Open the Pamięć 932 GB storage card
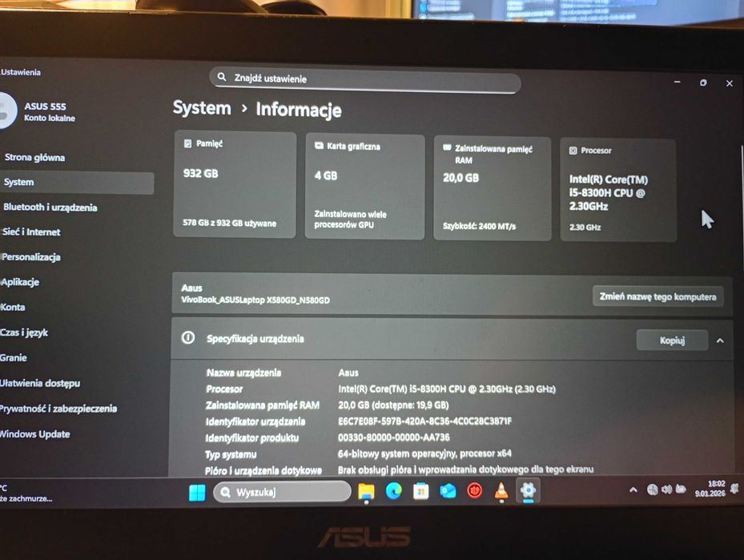 235,184
